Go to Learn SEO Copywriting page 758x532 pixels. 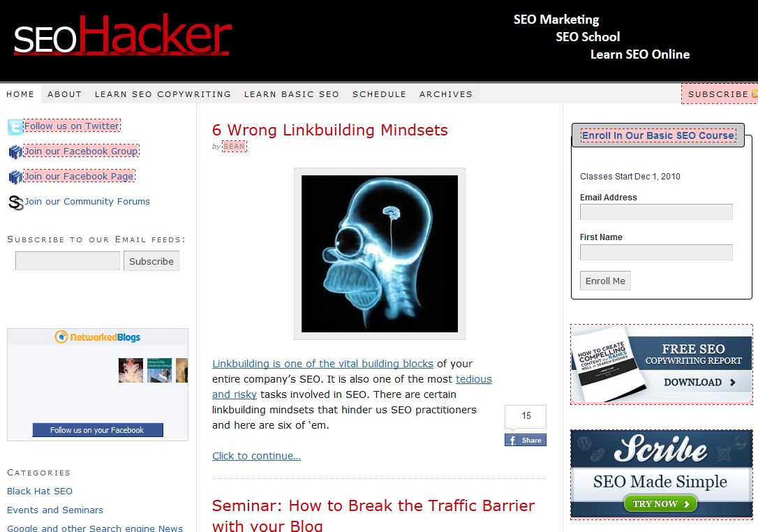point(163,94)
